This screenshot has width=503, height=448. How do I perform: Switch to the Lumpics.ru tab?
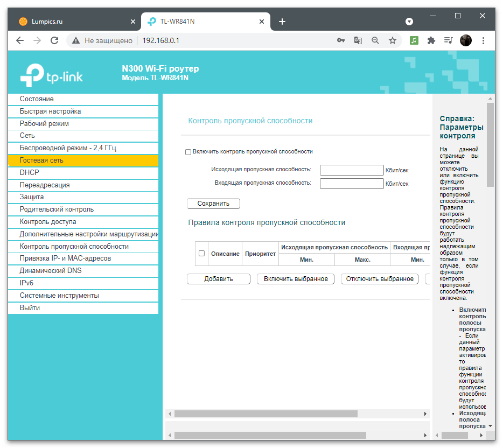click(70, 22)
